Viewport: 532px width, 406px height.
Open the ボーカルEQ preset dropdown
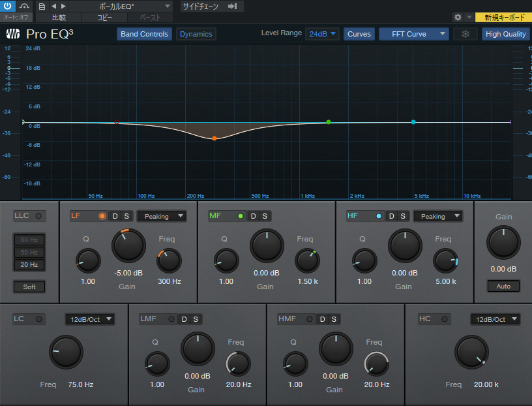tap(121, 6)
